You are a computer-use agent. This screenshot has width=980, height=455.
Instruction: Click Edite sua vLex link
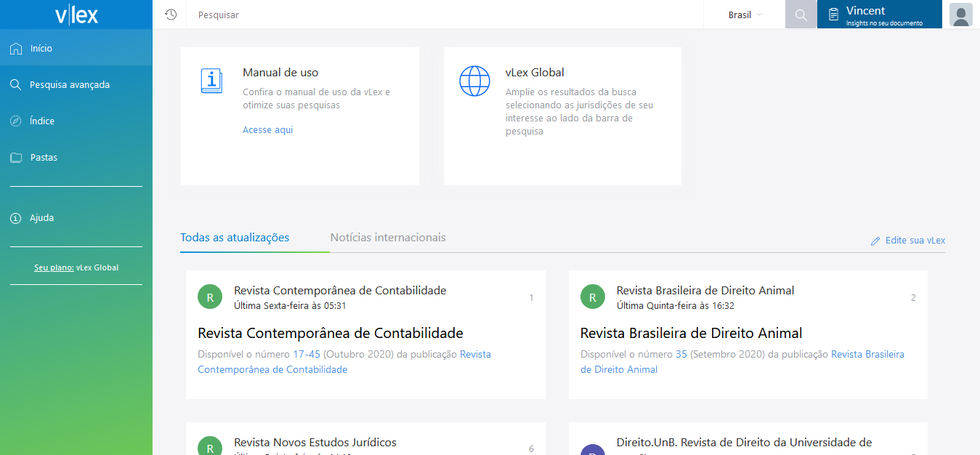pyautogui.click(x=915, y=241)
